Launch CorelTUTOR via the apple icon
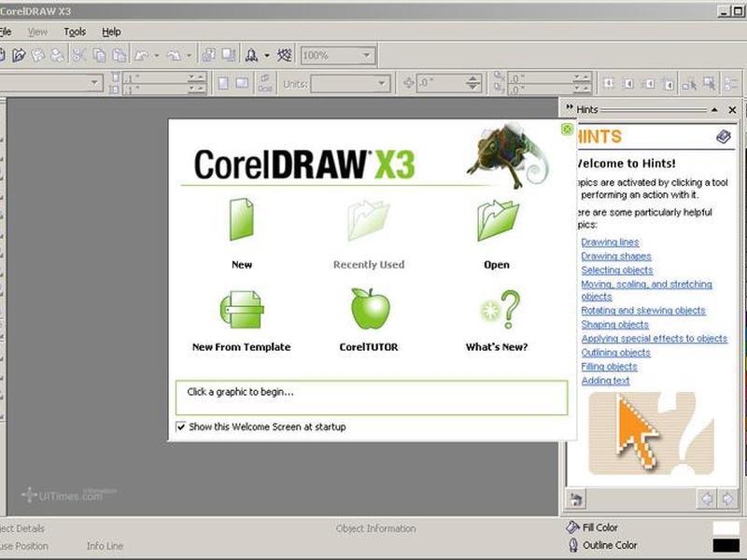Image resolution: width=747 pixels, height=560 pixels. pyautogui.click(x=370, y=309)
